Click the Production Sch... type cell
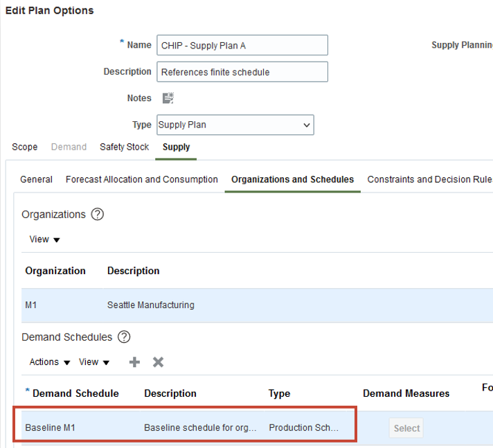This screenshot has width=493, height=448. (x=303, y=427)
